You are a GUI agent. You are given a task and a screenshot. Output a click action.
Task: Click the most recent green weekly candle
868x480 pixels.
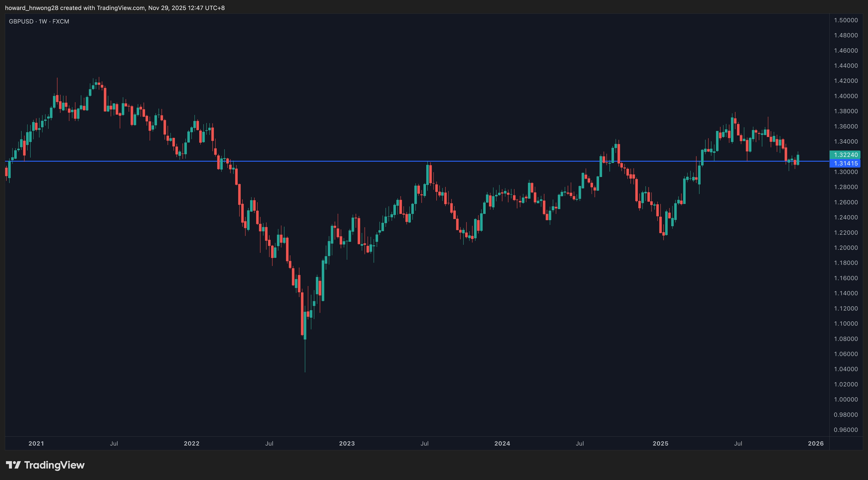(x=798, y=159)
